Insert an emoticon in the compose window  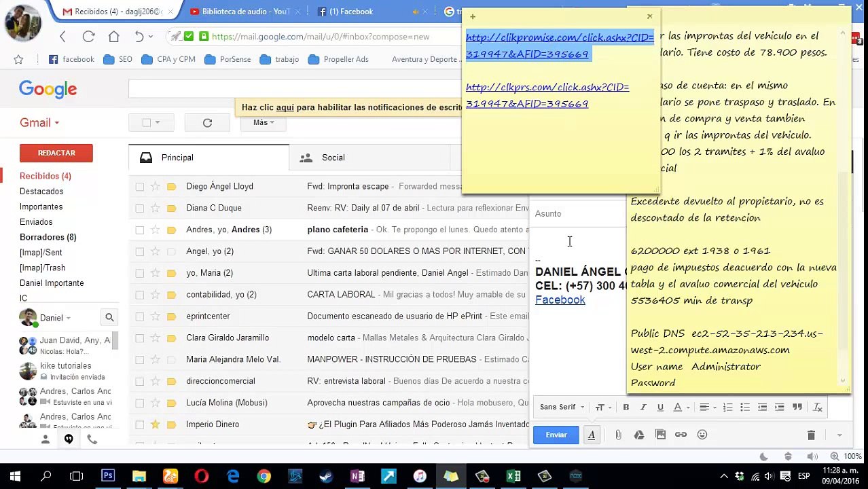coord(702,435)
